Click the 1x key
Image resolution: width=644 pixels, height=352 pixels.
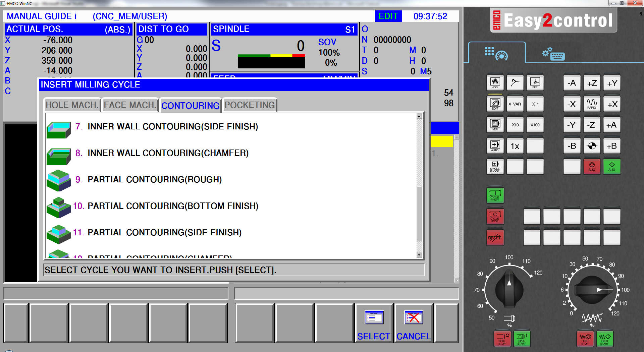pyautogui.click(x=515, y=146)
